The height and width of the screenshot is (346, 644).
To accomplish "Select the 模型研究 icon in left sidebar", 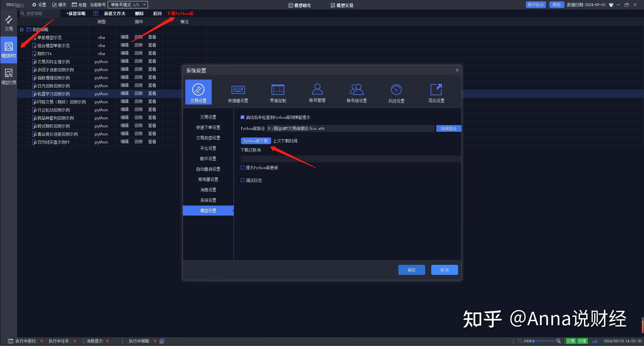I will tap(8, 49).
